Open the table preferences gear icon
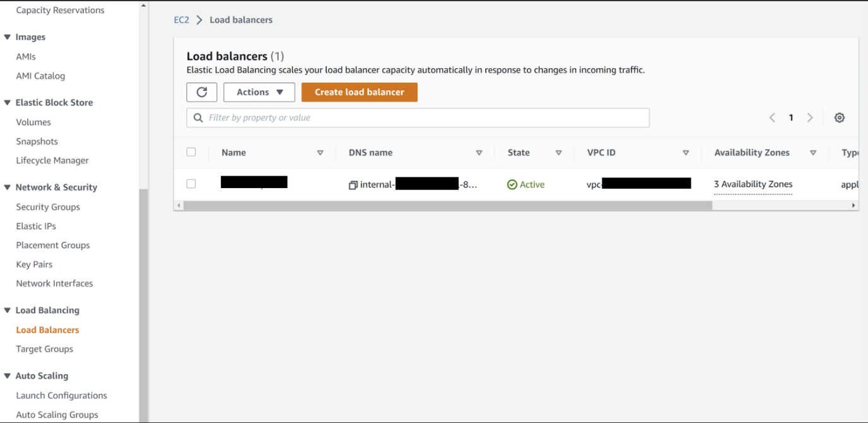 (x=839, y=118)
